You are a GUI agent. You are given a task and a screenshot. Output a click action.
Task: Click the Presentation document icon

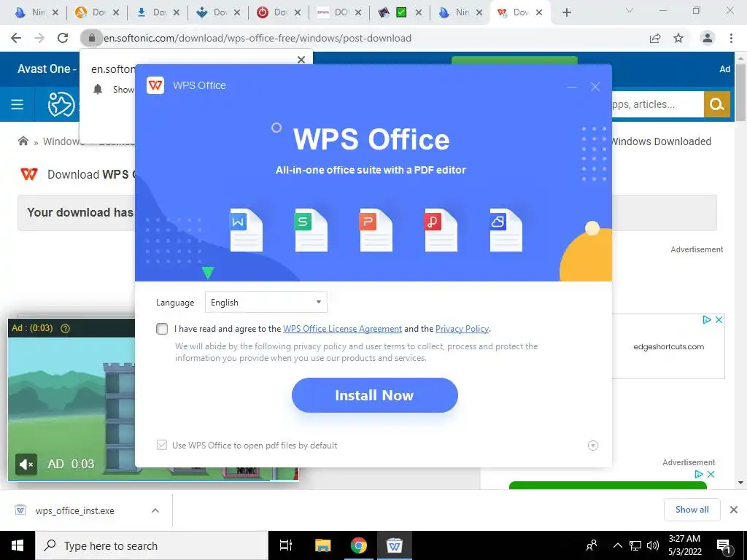376,230
